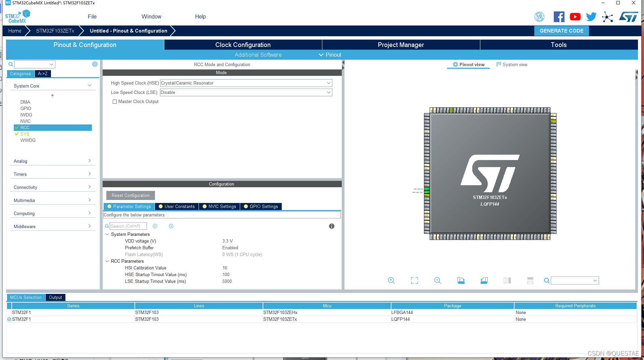Toggle the horizontal layout view icon

click(x=530, y=280)
